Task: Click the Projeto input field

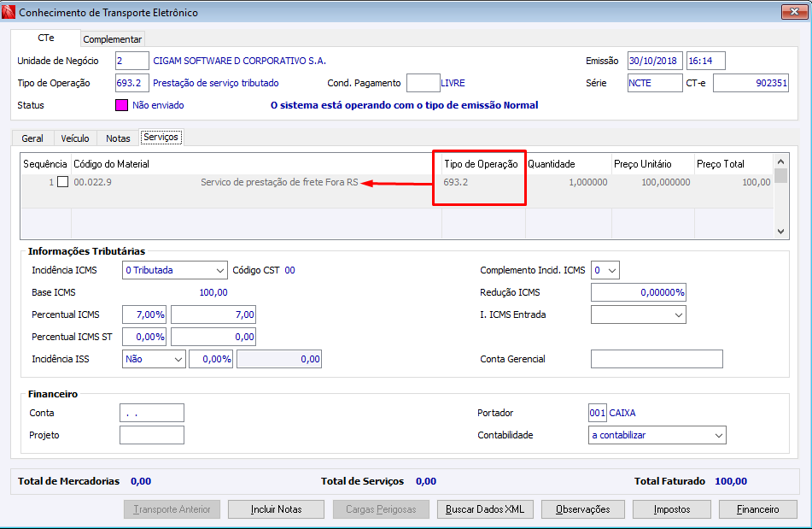Action: click(x=152, y=435)
